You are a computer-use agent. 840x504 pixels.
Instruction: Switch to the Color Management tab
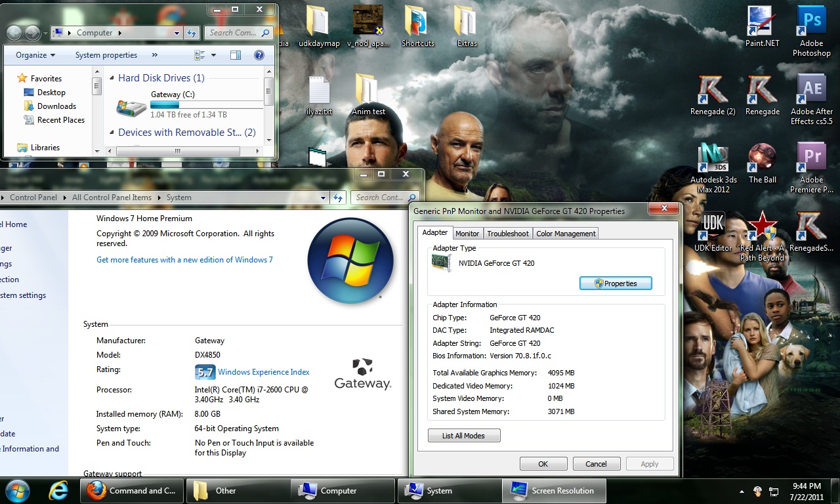click(x=566, y=234)
